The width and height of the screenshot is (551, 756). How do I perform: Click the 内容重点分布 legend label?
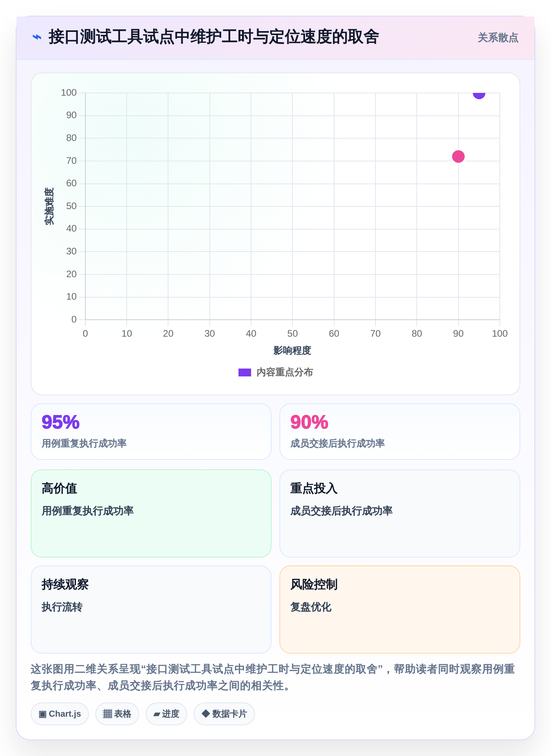click(x=285, y=372)
